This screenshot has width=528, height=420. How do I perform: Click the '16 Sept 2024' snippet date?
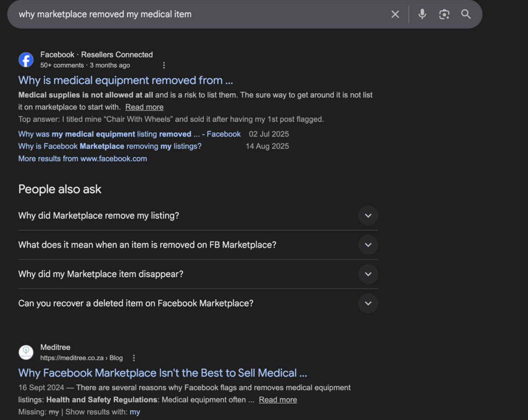[x=41, y=388]
